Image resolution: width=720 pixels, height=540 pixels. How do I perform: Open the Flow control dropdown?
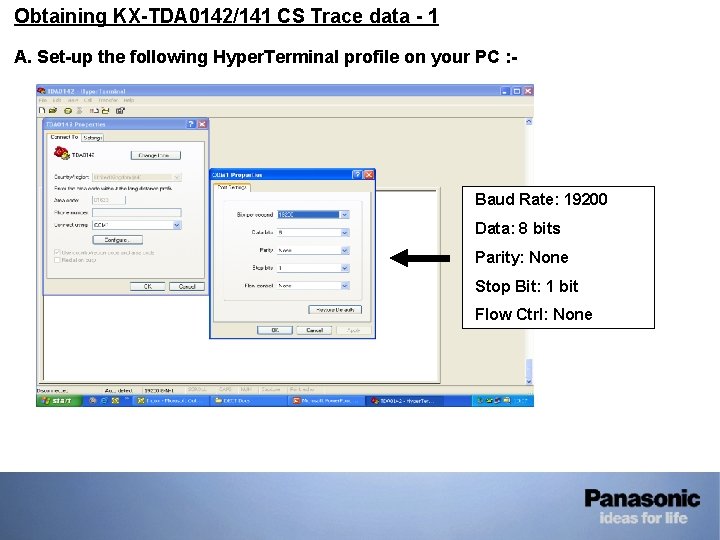[344, 286]
